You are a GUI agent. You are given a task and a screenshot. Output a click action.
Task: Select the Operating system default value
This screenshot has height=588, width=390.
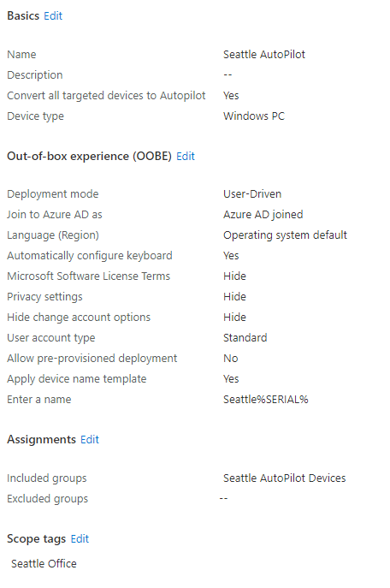[285, 235]
